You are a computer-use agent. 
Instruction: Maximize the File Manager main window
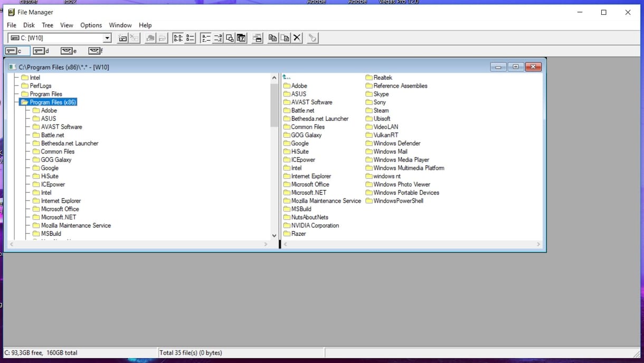pos(604,12)
